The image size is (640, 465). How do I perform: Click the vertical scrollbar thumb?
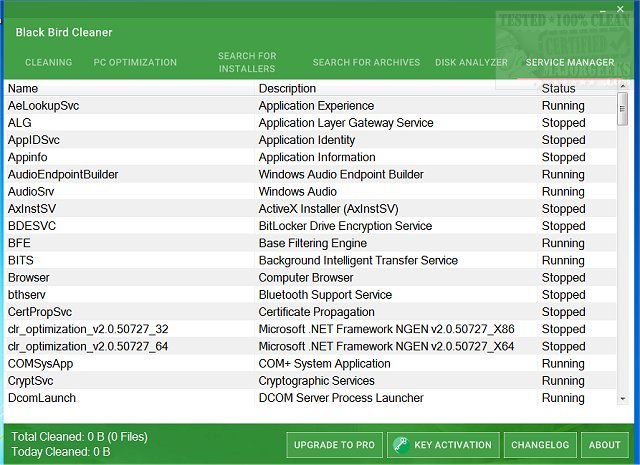tap(622, 109)
